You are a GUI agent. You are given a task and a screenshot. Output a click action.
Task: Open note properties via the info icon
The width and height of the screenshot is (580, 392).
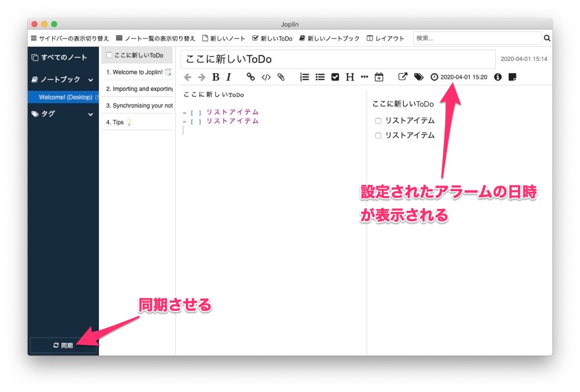498,77
